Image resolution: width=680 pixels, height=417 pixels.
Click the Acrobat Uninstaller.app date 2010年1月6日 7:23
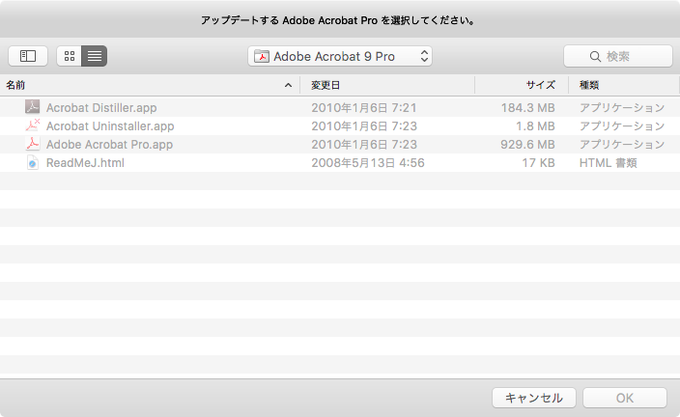364,126
